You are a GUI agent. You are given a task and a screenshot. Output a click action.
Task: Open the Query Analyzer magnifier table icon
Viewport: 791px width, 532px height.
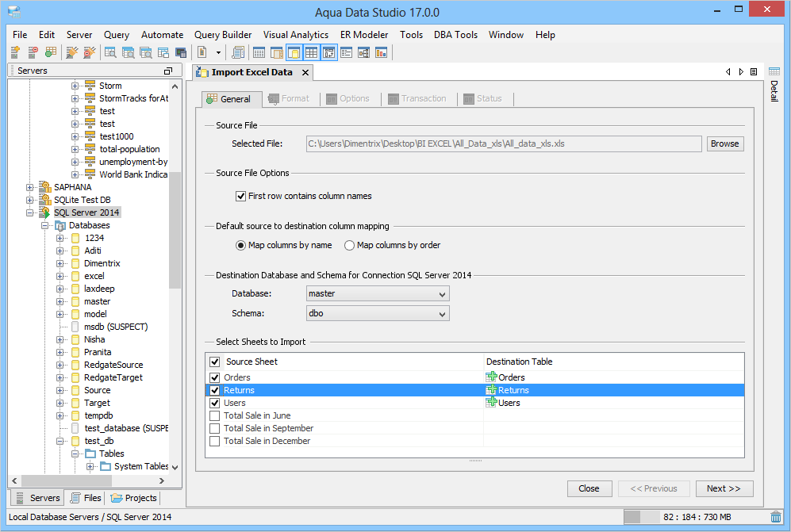click(110, 52)
